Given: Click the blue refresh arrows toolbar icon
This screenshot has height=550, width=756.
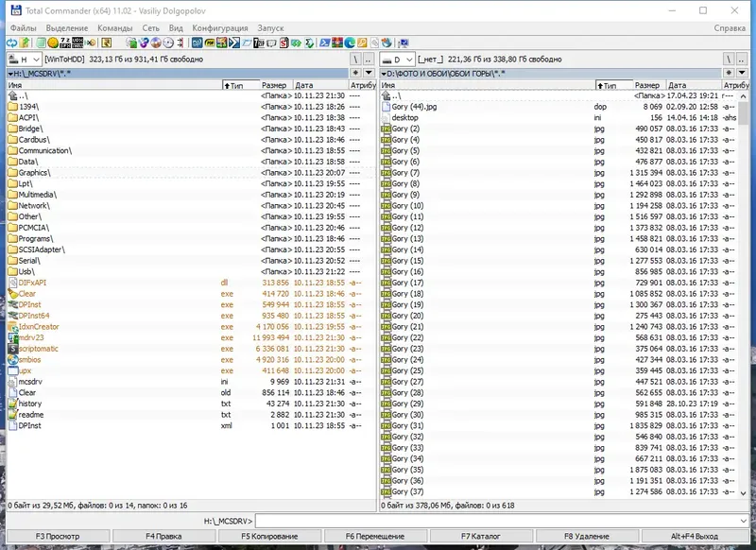Looking at the screenshot, I should coord(11,43).
